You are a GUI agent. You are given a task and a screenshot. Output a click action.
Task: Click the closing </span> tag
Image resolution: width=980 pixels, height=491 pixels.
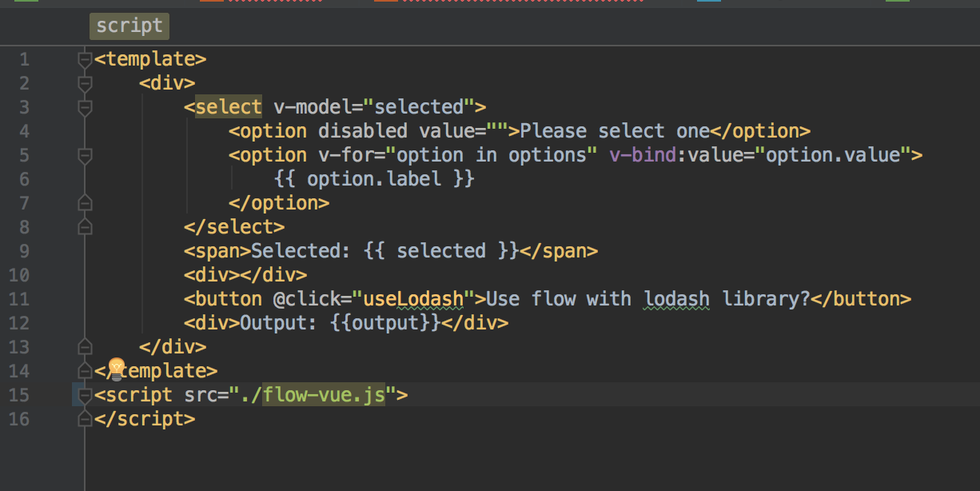(559, 251)
